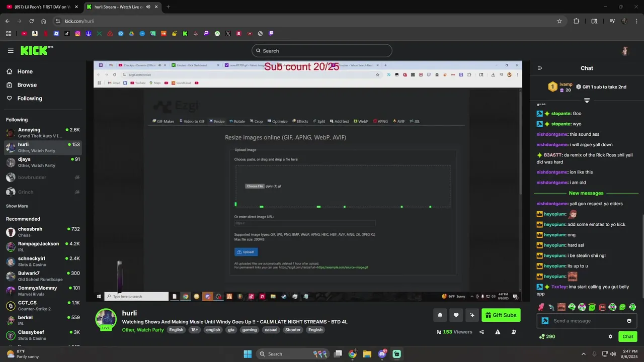Turn on notifications with the bell icon
Screen dimensions: 644x362
[440, 315]
